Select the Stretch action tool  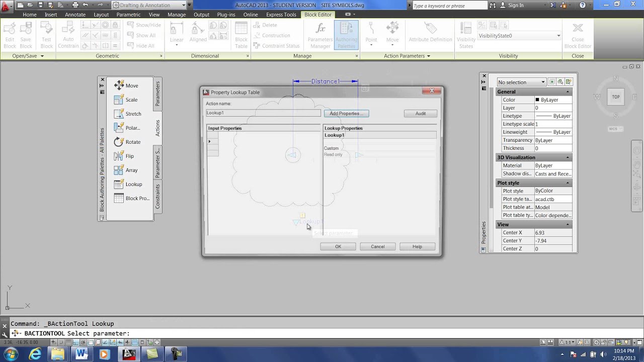pyautogui.click(x=127, y=114)
